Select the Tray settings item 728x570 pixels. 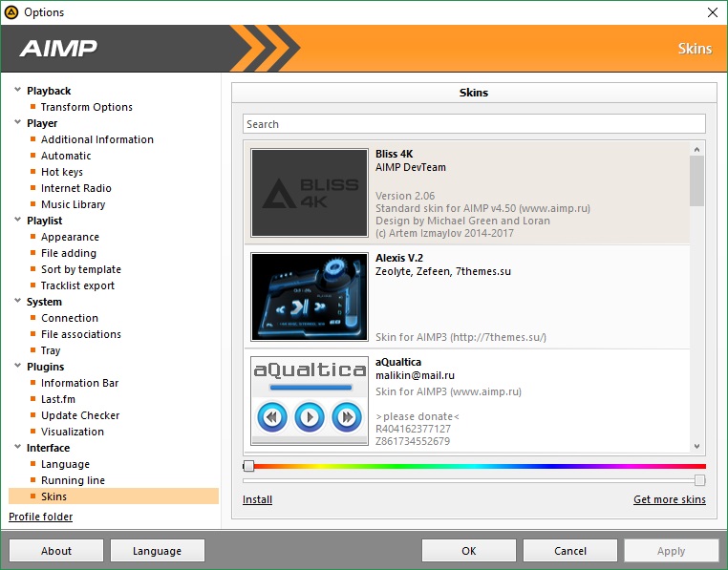click(x=51, y=350)
